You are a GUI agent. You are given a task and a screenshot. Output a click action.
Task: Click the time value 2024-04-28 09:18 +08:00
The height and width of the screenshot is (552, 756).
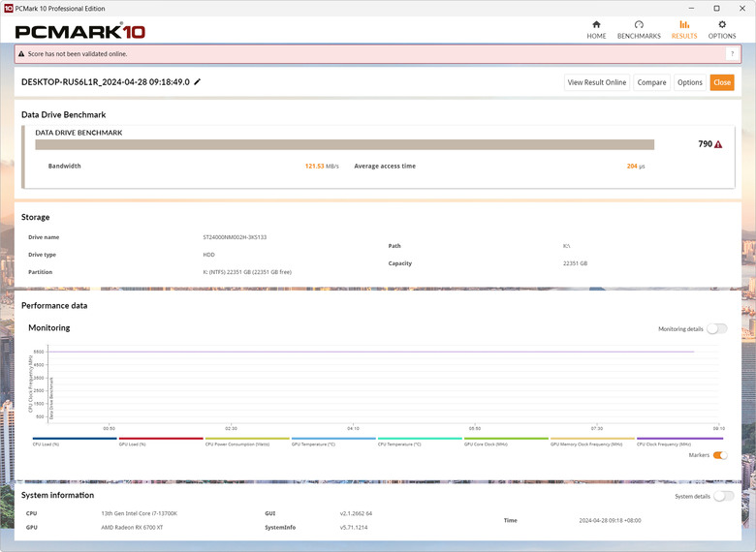click(610, 521)
